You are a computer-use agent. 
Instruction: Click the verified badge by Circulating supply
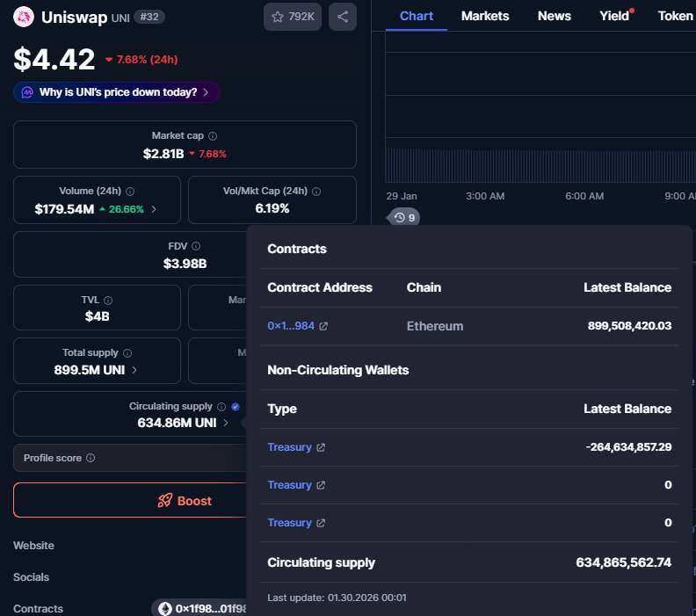pos(236,407)
